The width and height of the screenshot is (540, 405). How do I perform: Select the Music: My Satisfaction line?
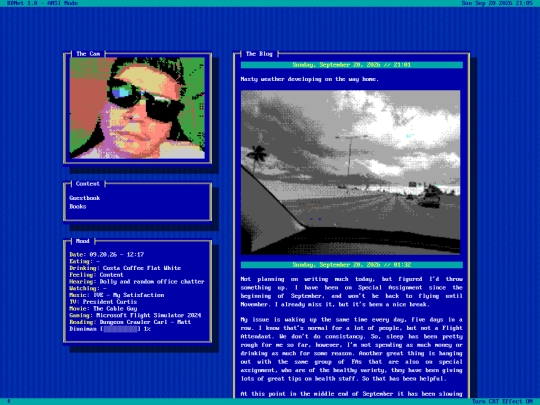tap(117, 295)
